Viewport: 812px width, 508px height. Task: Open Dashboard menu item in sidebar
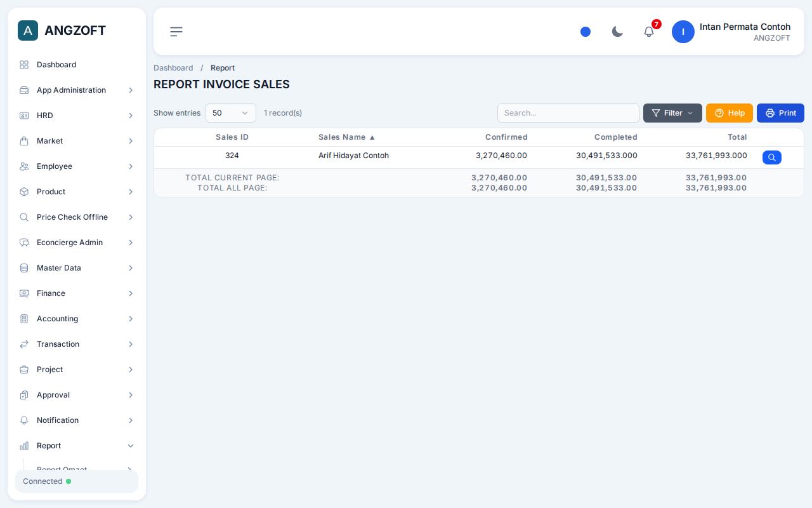point(77,65)
